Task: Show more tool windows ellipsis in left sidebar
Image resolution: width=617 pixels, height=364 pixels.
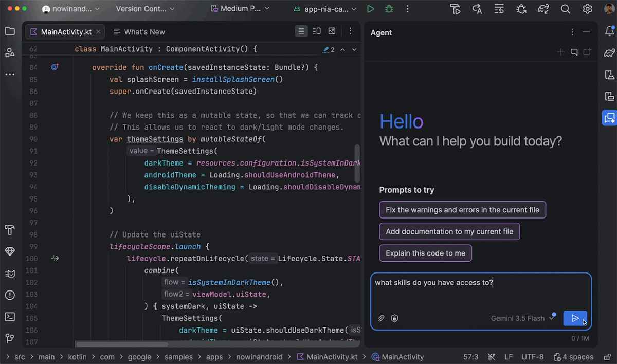Action: click(x=10, y=74)
